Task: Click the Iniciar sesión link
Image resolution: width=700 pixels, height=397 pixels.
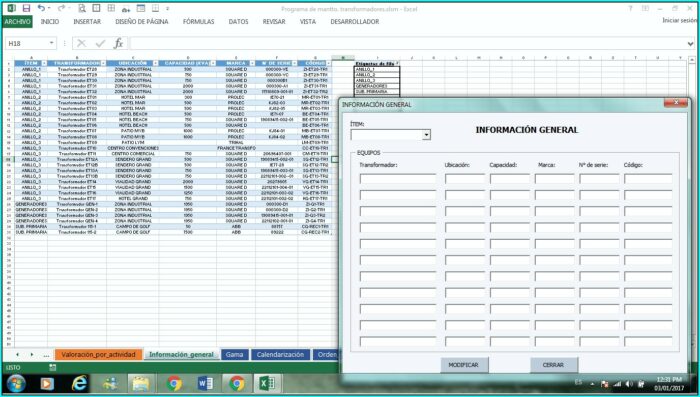Action: pos(679,21)
